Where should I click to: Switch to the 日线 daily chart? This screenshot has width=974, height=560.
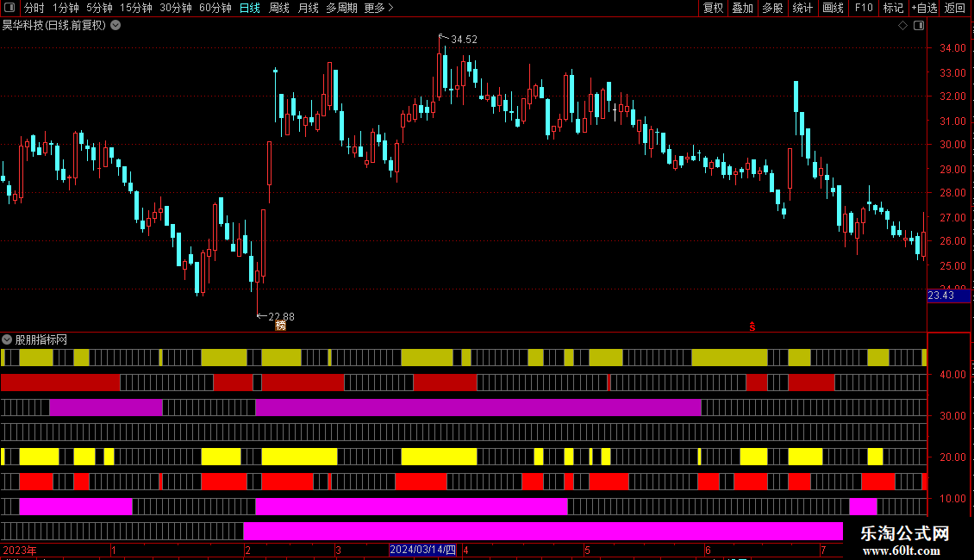(250, 8)
